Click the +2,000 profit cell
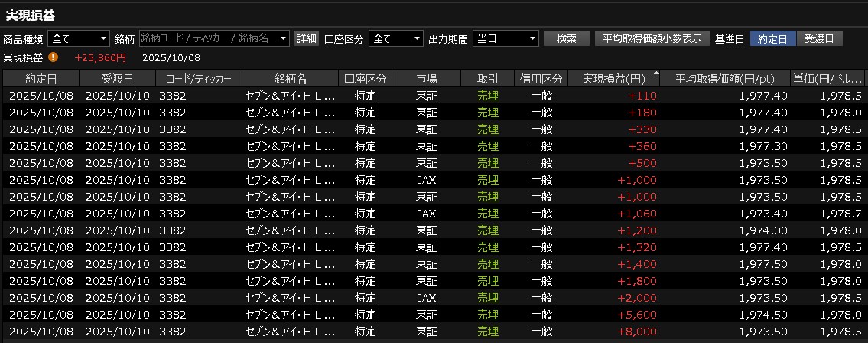The height and width of the screenshot is (343, 868). pyautogui.click(x=637, y=298)
